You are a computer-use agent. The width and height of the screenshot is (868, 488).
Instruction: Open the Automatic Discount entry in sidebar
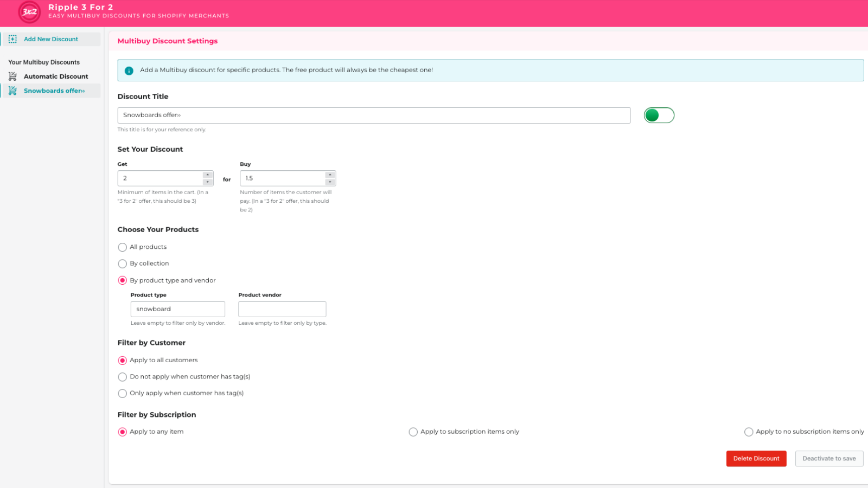tap(55, 76)
